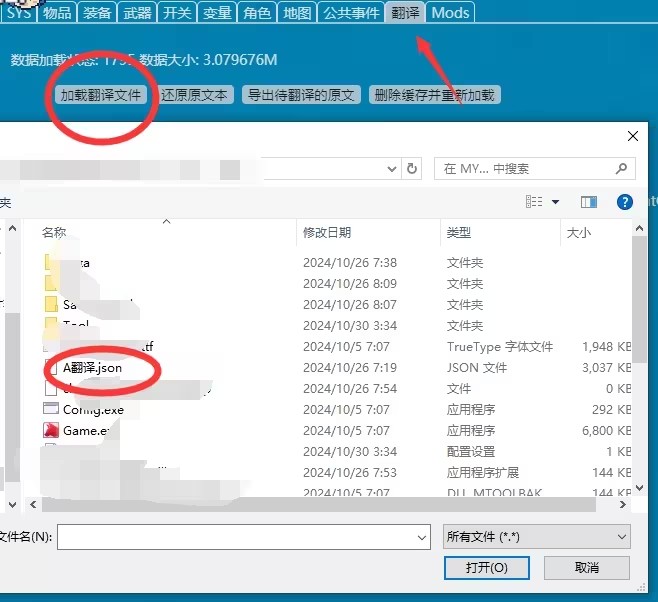Select the 应用程序扩展 file row
Image resolution: width=658 pixels, height=602 pixels.
336,472
